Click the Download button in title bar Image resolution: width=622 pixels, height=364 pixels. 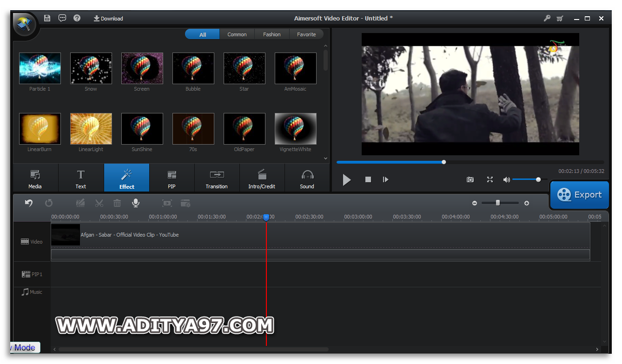[x=108, y=19]
